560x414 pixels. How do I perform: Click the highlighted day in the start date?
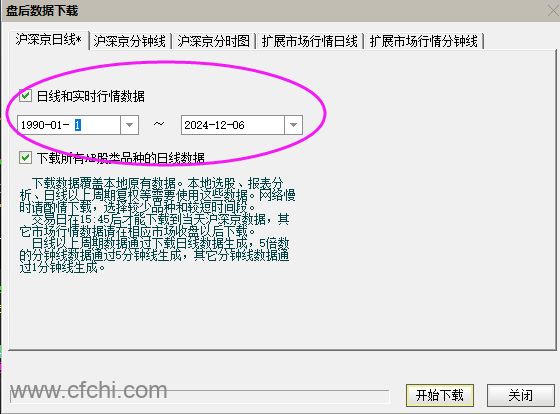[78, 125]
